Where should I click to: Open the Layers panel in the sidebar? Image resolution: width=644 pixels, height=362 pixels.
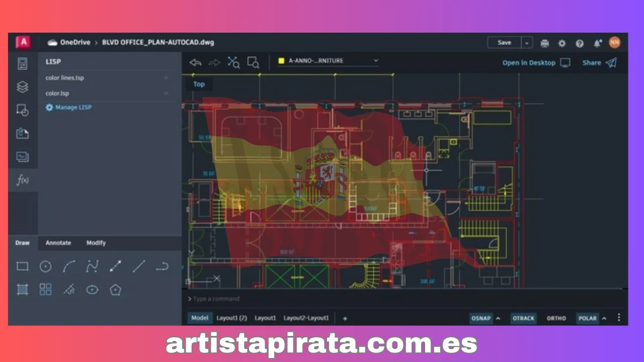click(x=22, y=86)
